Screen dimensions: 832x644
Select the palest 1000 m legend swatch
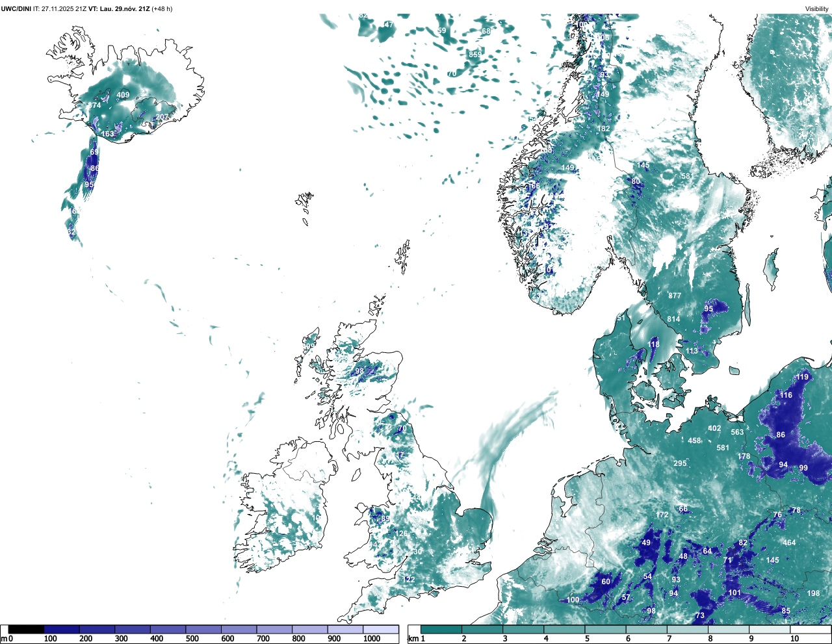tap(380, 629)
